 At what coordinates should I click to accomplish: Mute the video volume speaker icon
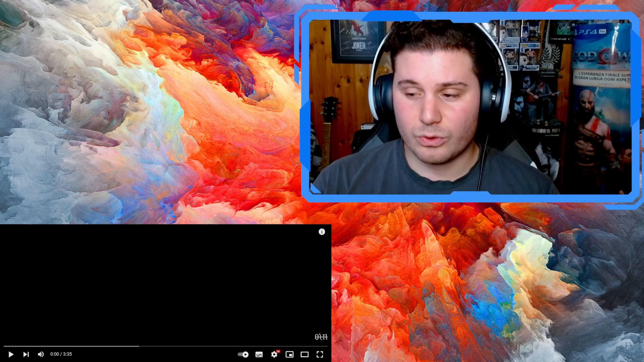click(41, 354)
